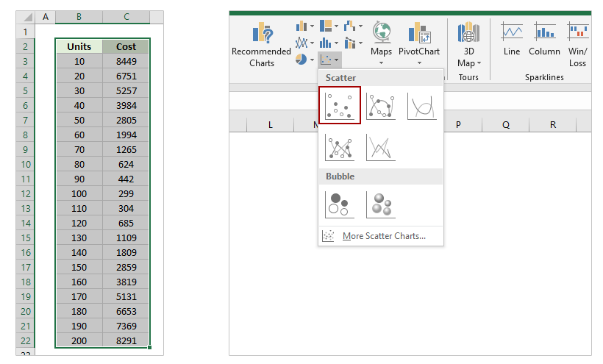Select Scatter with Smooth Lines and Markers
603x364 pixels.
point(381,106)
